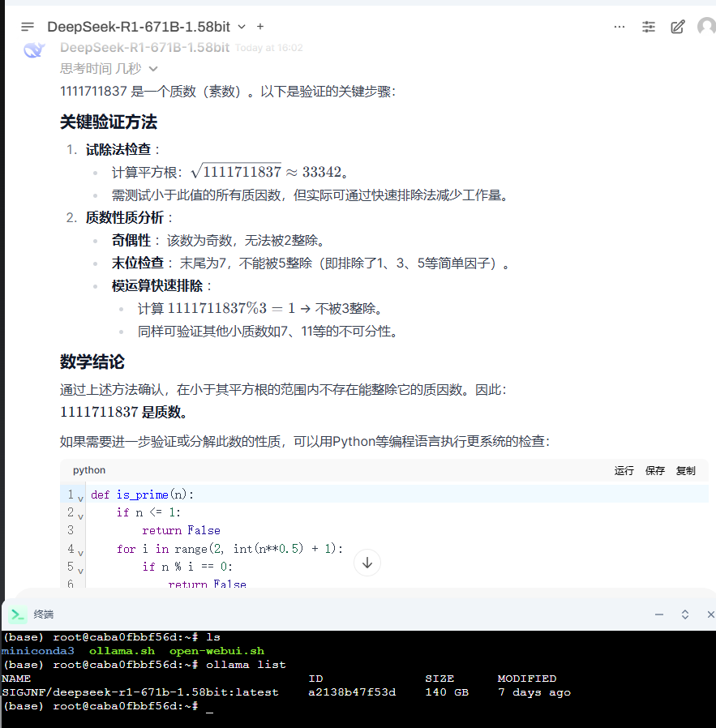Click the 运行 button on code block
This screenshot has height=728, width=716.
click(624, 471)
